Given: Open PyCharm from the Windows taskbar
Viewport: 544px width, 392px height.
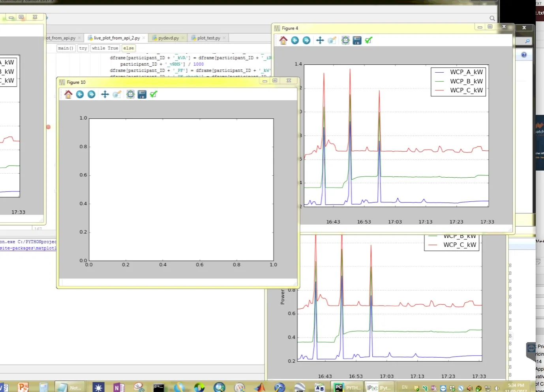Looking at the screenshot, I should point(339,387).
